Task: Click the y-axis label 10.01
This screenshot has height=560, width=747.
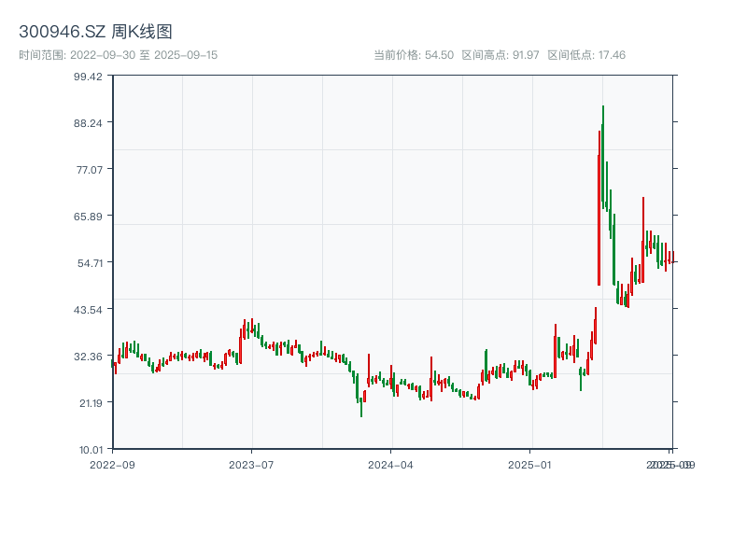Action: pos(91,450)
